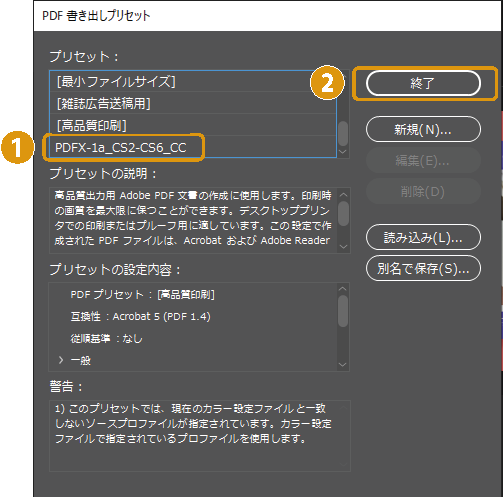Click settings contents scroll up arrow
The height and width of the screenshot is (497, 503).
(343, 289)
